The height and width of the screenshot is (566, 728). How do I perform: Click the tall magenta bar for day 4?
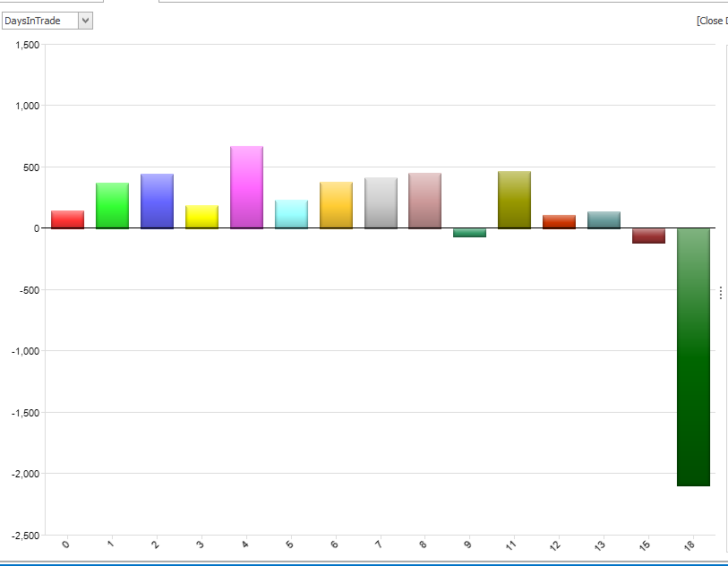click(246, 187)
